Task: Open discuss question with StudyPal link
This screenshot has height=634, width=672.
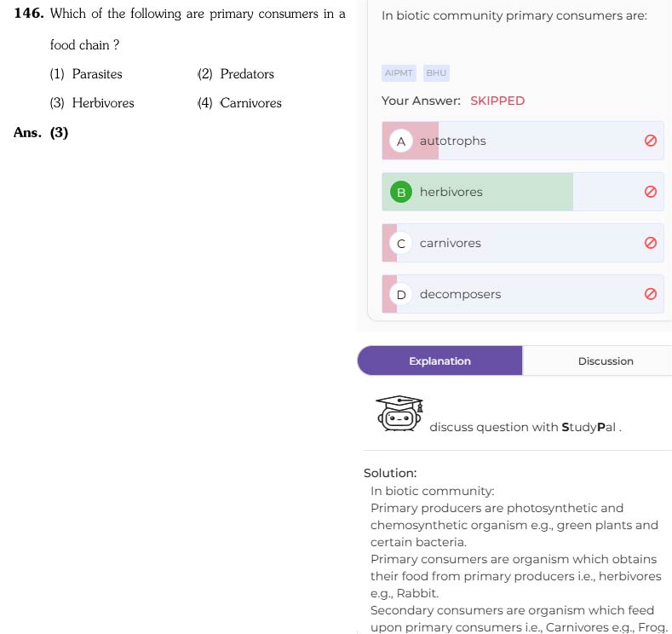Action: 525,427
